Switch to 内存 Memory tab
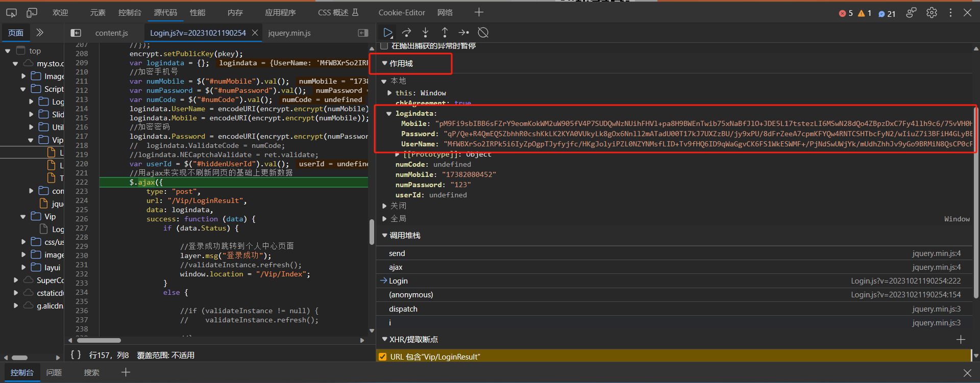 pyautogui.click(x=235, y=12)
